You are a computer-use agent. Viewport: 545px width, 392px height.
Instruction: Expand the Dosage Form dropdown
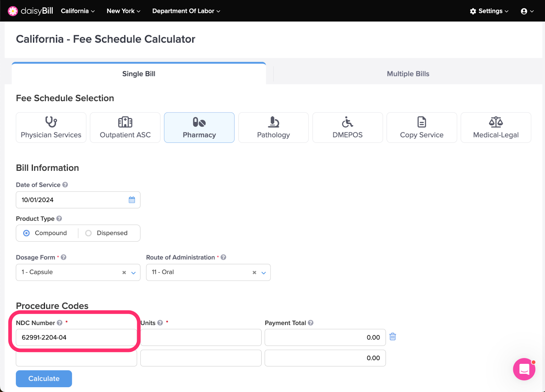tap(134, 272)
